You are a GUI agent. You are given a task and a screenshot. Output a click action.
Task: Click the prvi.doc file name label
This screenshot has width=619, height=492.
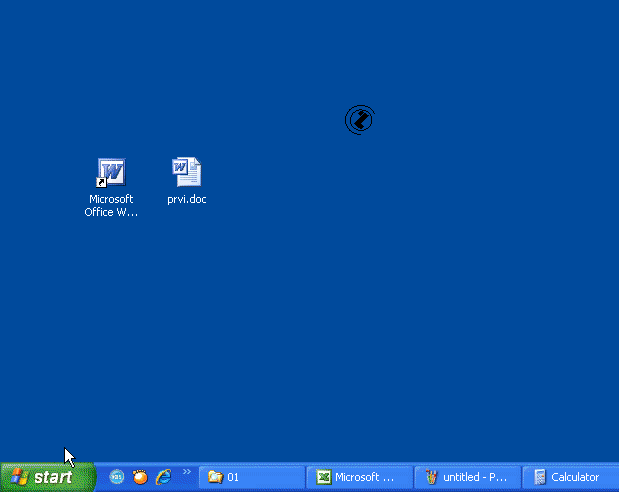187,199
